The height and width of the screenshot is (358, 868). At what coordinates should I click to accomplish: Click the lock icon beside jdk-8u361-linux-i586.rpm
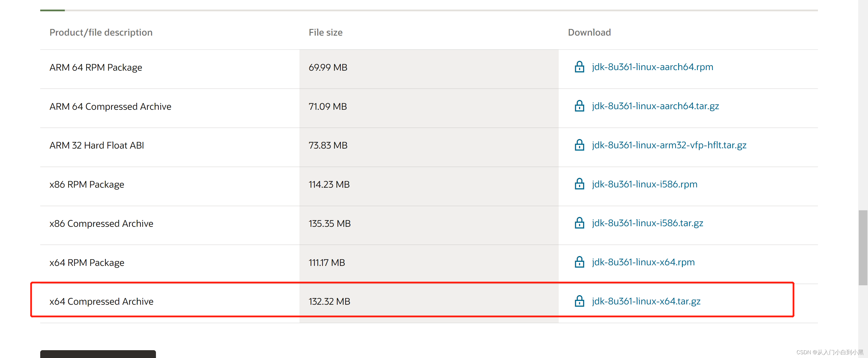(x=579, y=184)
